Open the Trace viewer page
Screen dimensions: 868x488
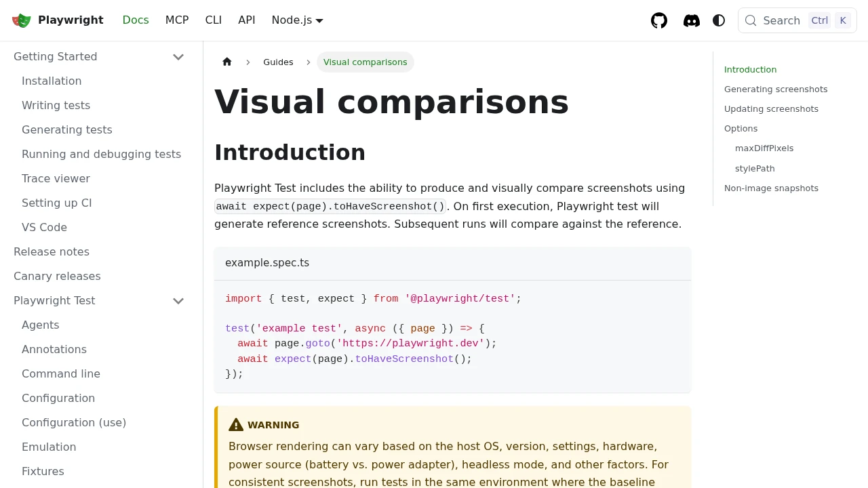56,179
